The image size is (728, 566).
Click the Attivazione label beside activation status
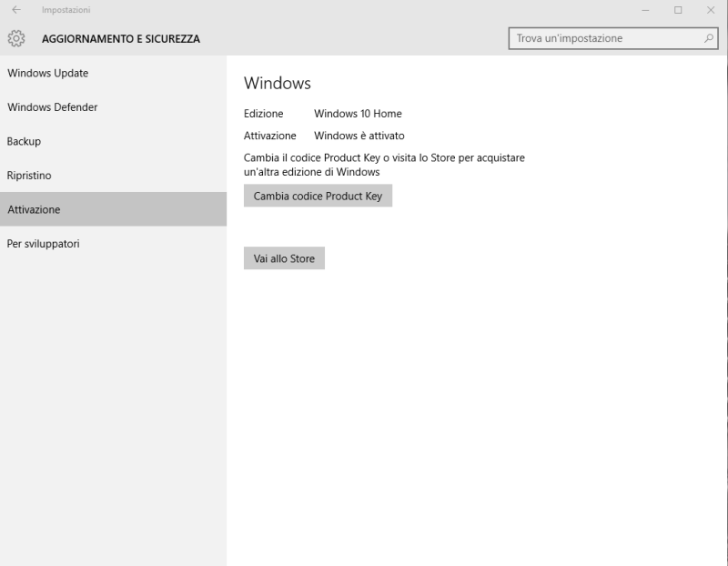(269, 136)
